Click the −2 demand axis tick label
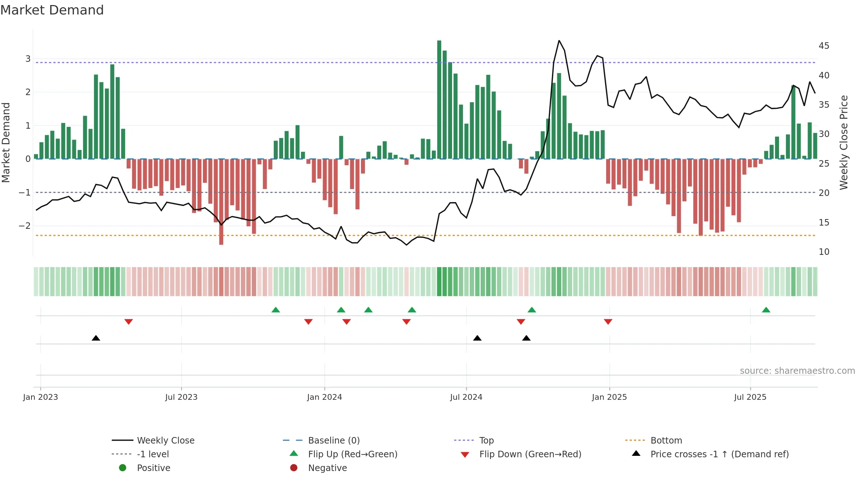Image resolution: width=868 pixels, height=488 pixels. [x=25, y=226]
